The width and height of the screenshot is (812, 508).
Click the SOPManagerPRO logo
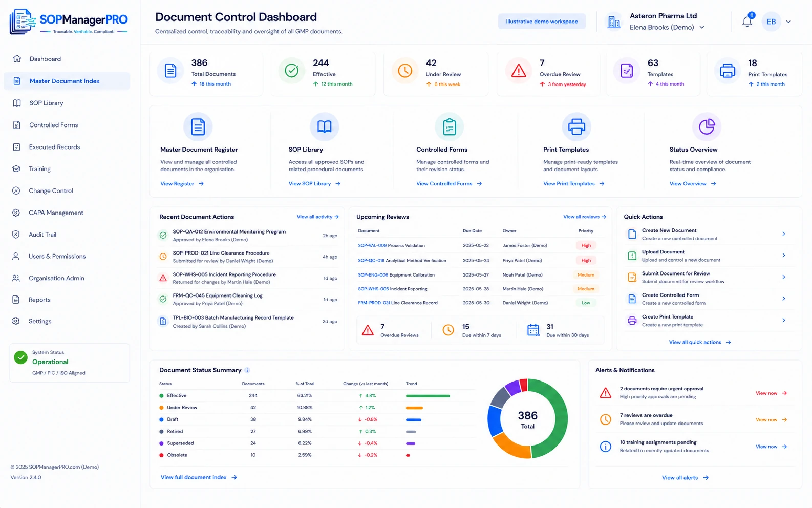click(69, 22)
